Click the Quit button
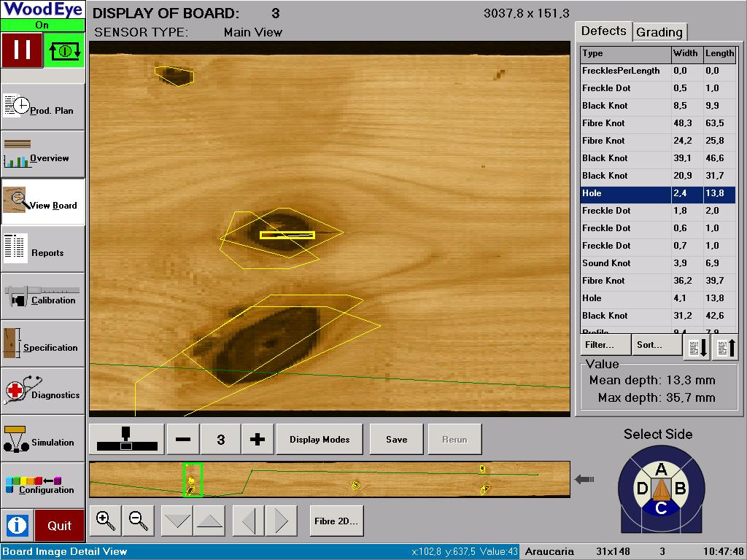The width and height of the screenshot is (747, 560). coord(60,525)
